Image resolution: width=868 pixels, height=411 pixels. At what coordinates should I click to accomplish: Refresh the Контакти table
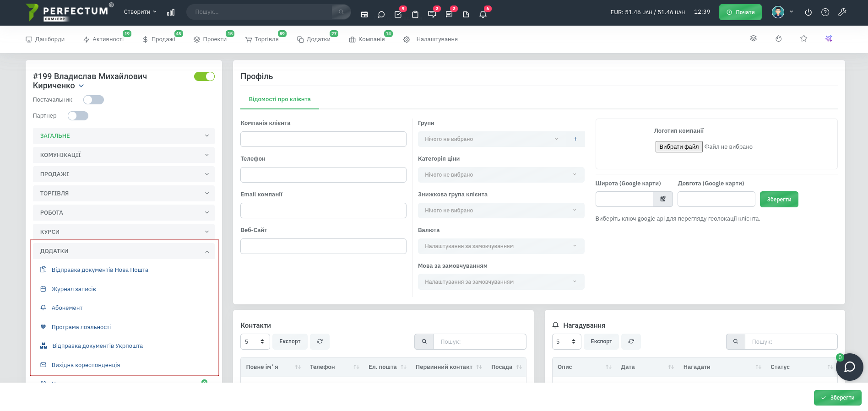tap(320, 341)
